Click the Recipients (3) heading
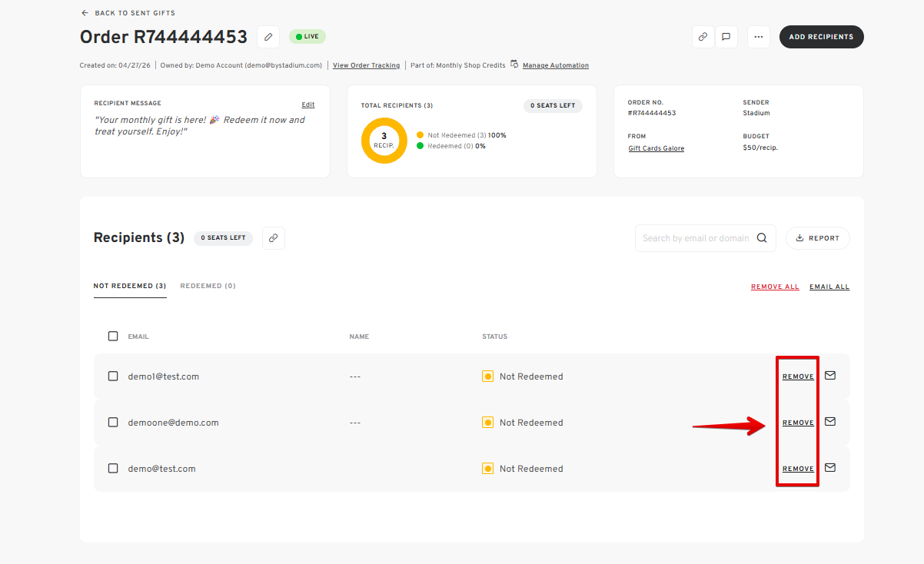The width and height of the screenshot is (924, 564). coord(139,237)
